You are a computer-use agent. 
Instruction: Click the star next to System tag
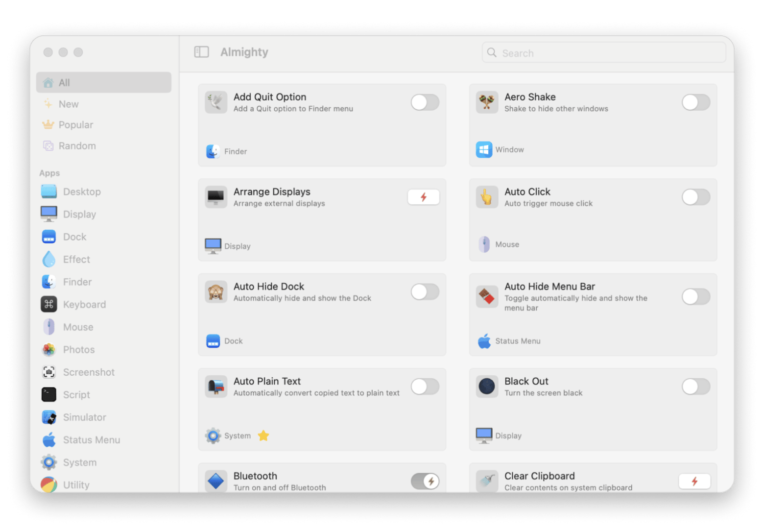point(263,435)
